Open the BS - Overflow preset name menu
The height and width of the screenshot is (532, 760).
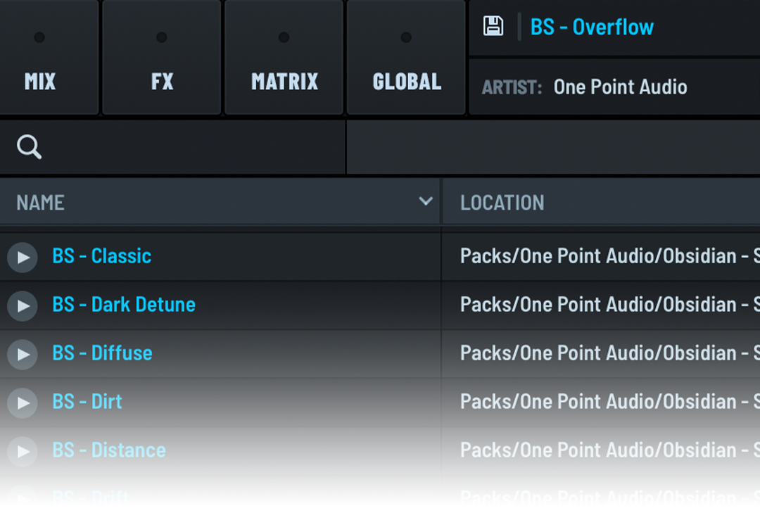coord(592,27)
